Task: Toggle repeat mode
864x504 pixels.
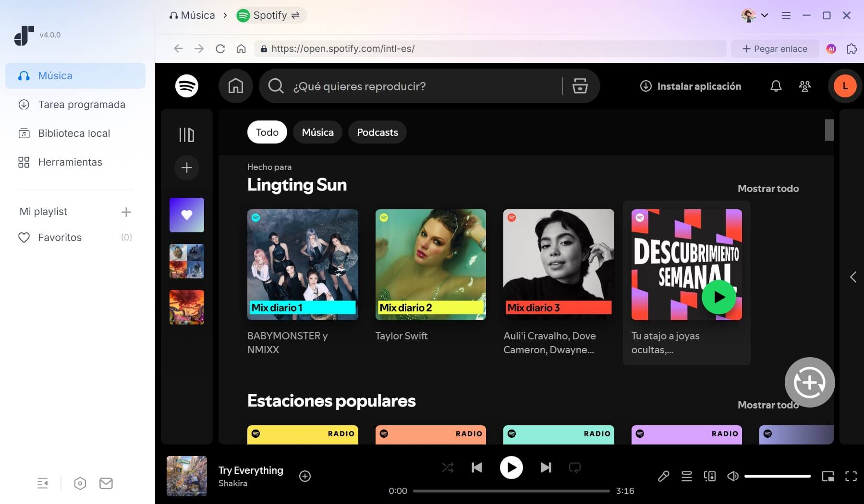Action: [x=574, y=468]
